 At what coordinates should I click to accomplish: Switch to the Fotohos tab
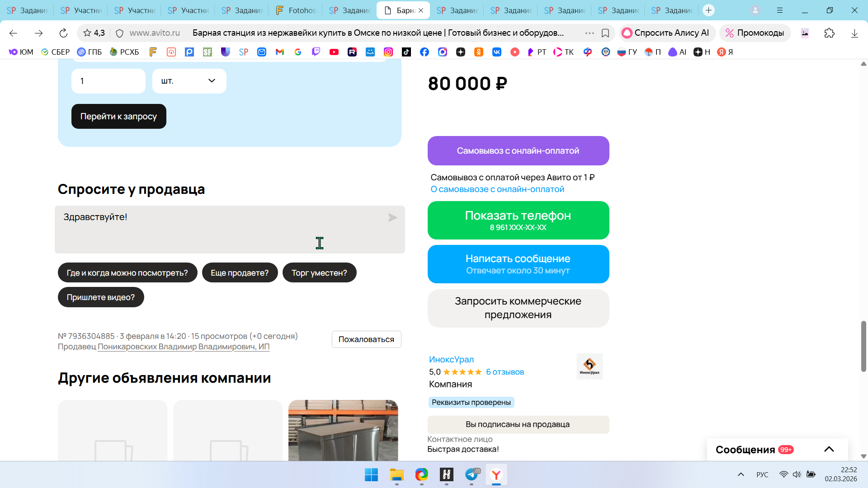pyautogui.click(x=296, y=10)
